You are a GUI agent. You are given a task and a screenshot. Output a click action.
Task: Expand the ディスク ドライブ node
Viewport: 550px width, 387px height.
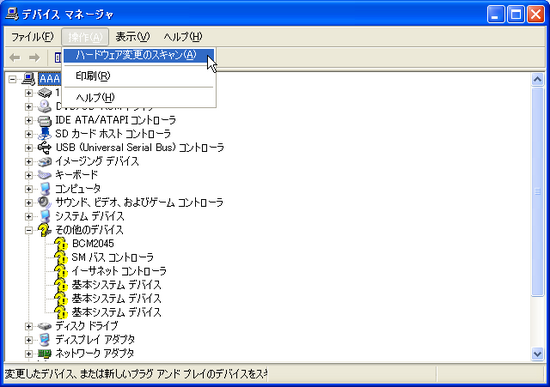pyautogui.click(x=29, y=326)
